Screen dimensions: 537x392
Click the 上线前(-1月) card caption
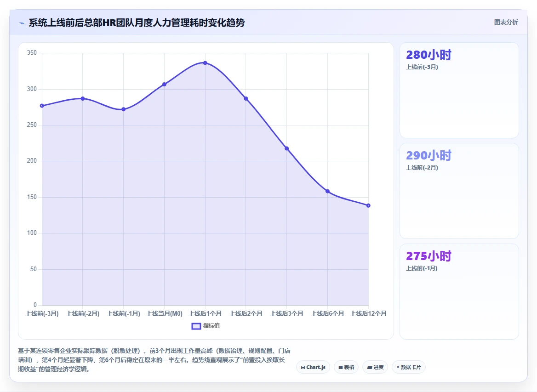click(x=422, y=268)
